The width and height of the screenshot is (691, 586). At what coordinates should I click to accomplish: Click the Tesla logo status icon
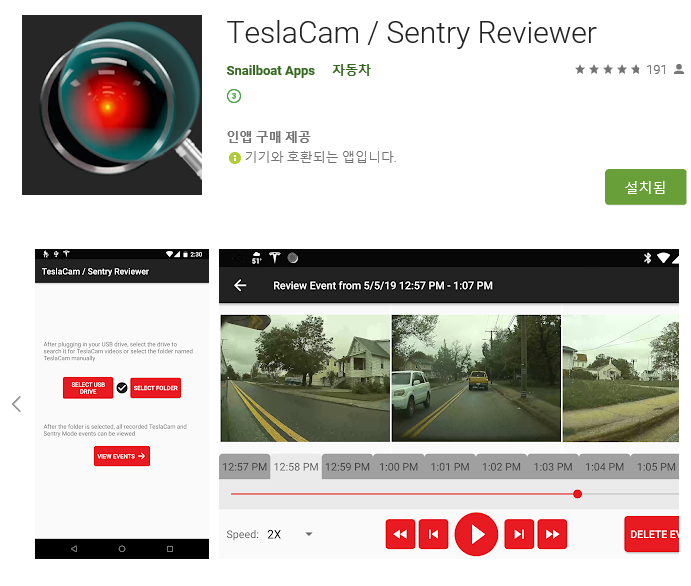coord(275,258)
